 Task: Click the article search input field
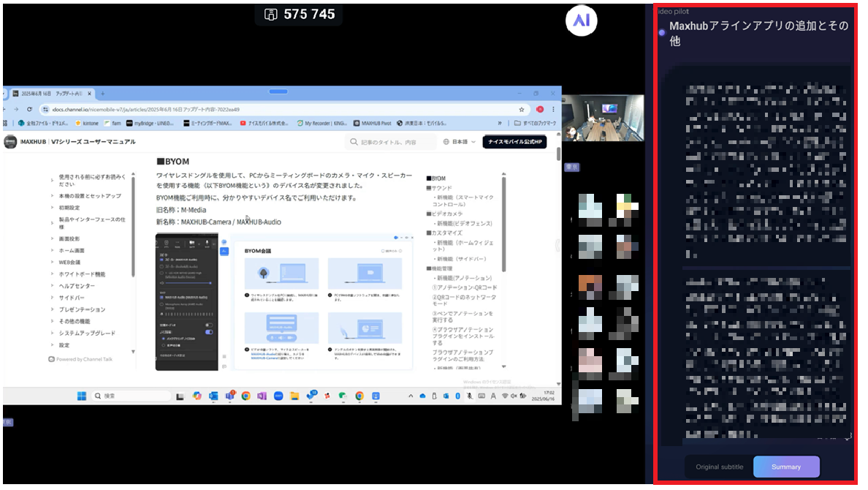[x=390, y=142]
